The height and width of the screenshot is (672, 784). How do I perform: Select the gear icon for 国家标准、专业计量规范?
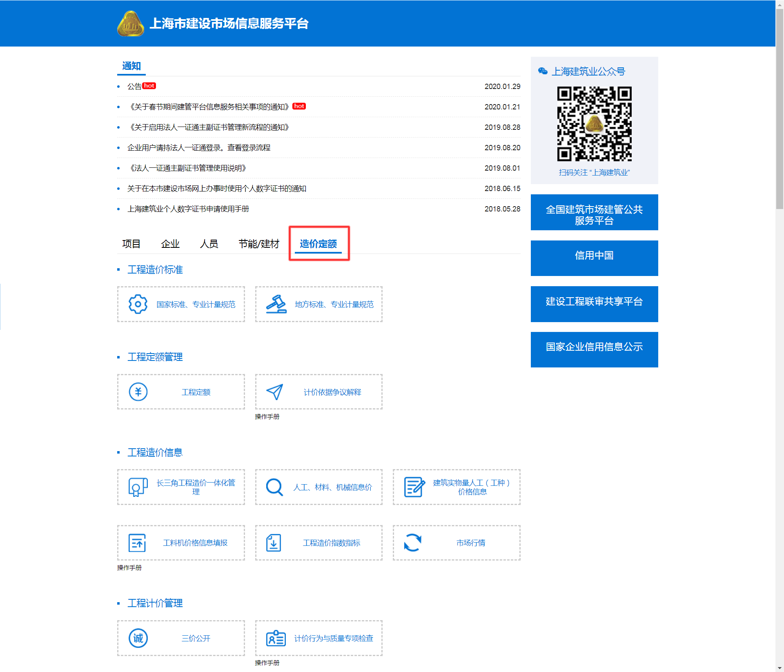(138, 304)
